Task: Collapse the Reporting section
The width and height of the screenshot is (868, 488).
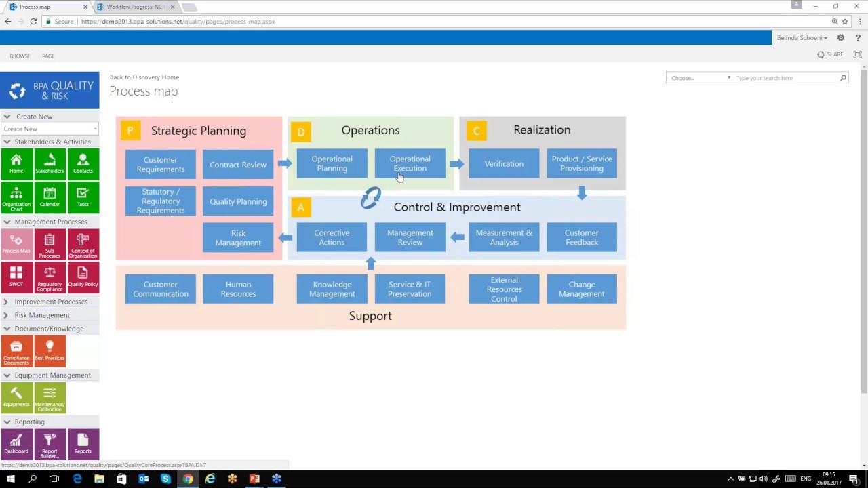Action: (50, 422)
